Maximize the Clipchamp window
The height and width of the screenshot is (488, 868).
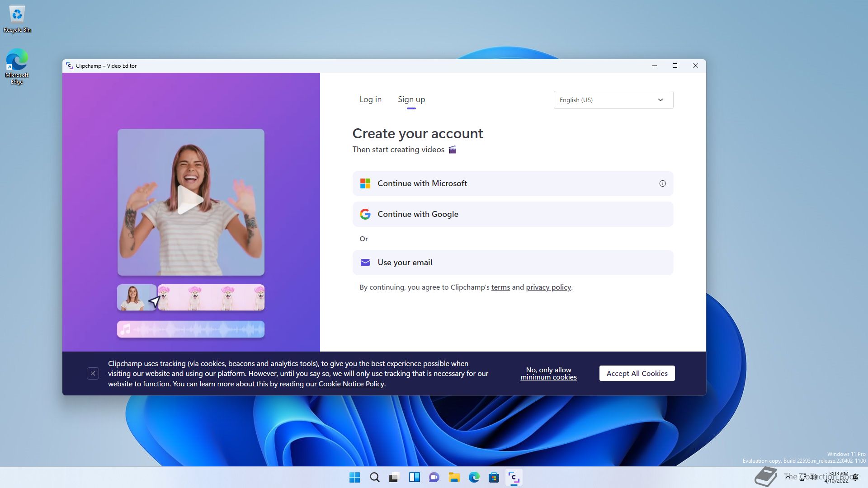tap(675, 66)
